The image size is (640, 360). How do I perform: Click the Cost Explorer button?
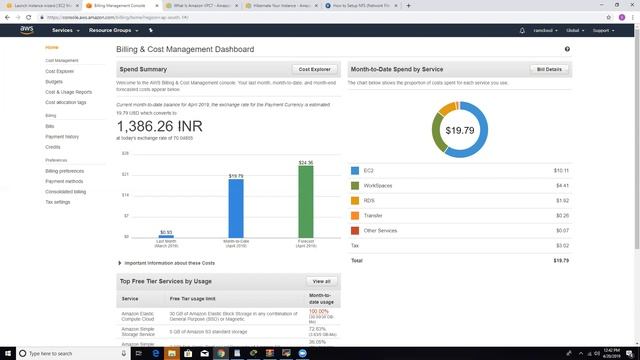click(x=314, y=69)
